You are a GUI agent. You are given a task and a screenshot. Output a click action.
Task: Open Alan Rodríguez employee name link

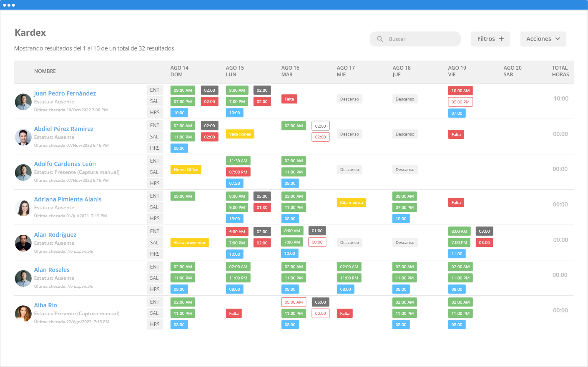tap(55, 235)
